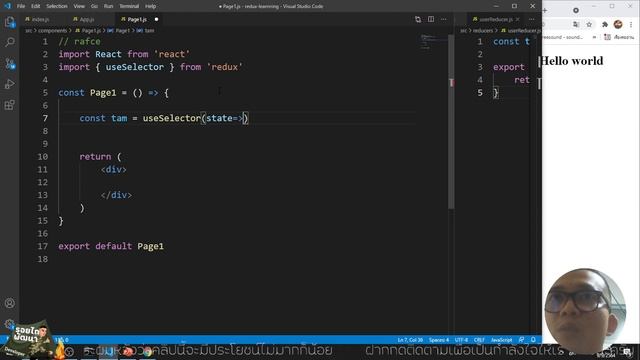Open the Run menu
The width and height of the screenshot is (640, 360).
[108, 6]
